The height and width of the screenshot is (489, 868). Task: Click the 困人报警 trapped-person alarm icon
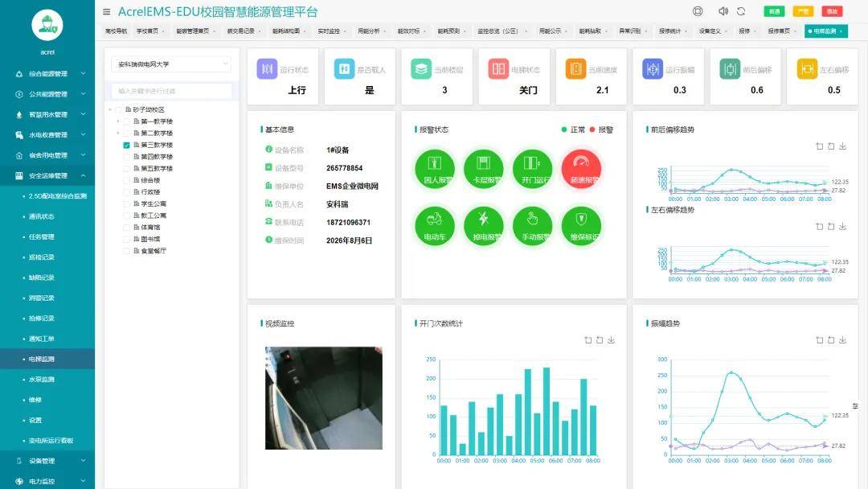[435, 168]
